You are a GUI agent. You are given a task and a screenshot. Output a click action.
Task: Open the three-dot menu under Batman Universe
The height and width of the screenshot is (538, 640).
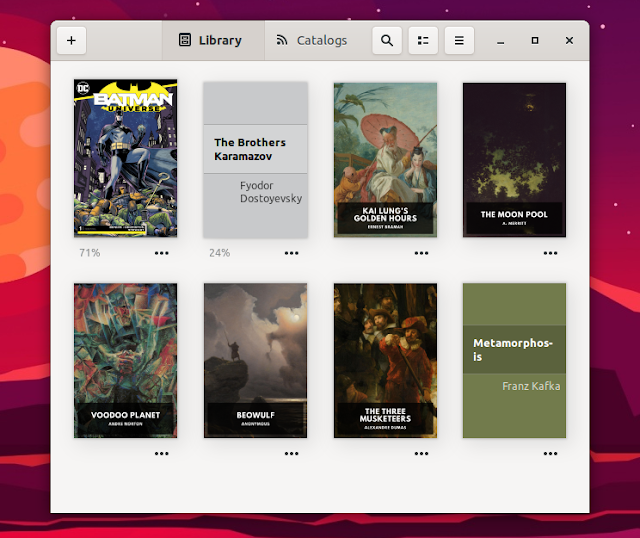162,253
